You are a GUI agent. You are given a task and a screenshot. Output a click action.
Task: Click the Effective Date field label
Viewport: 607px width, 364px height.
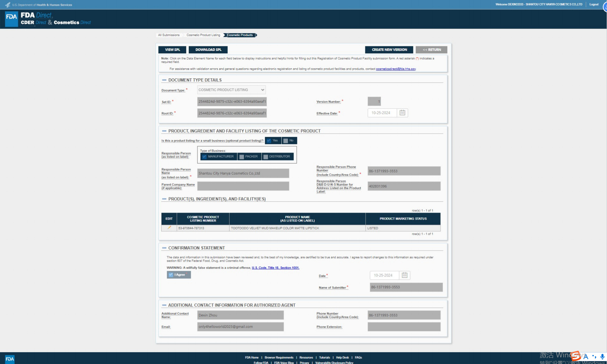click(327, 114)
